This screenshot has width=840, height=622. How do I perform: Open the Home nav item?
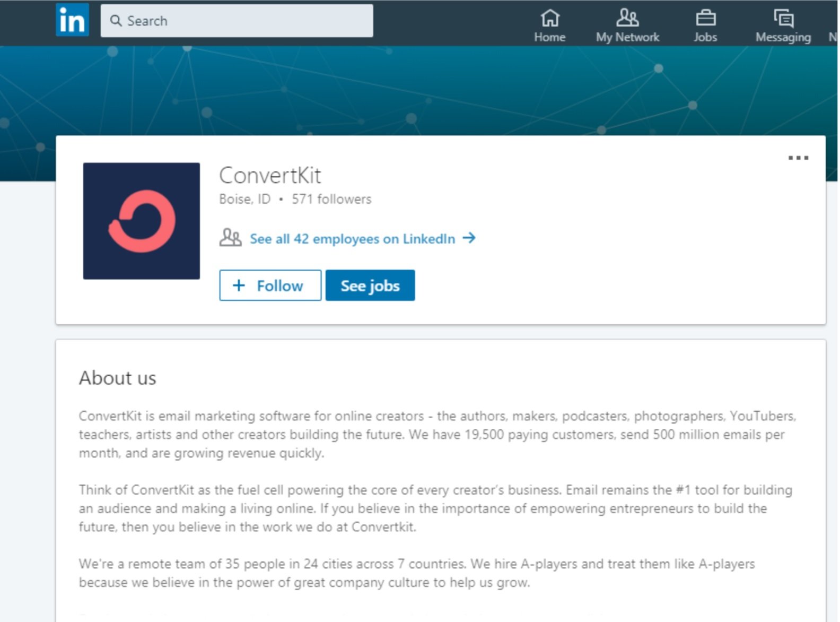(x=549, y=26)
